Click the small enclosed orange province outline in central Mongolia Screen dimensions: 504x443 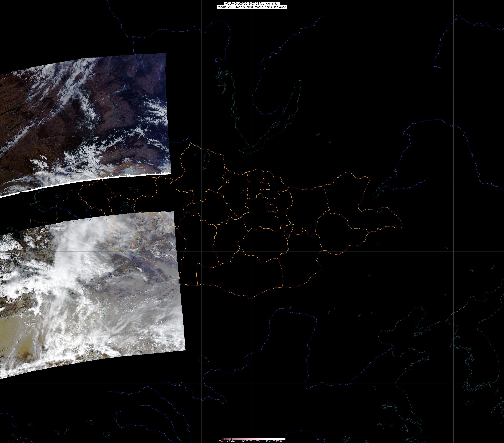point(272,208)
